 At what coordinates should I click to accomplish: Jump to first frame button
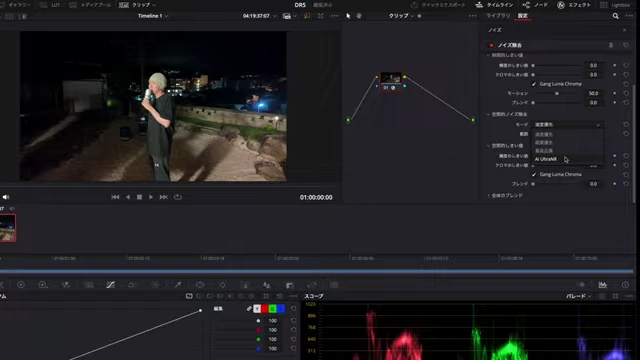coord(115,197)
